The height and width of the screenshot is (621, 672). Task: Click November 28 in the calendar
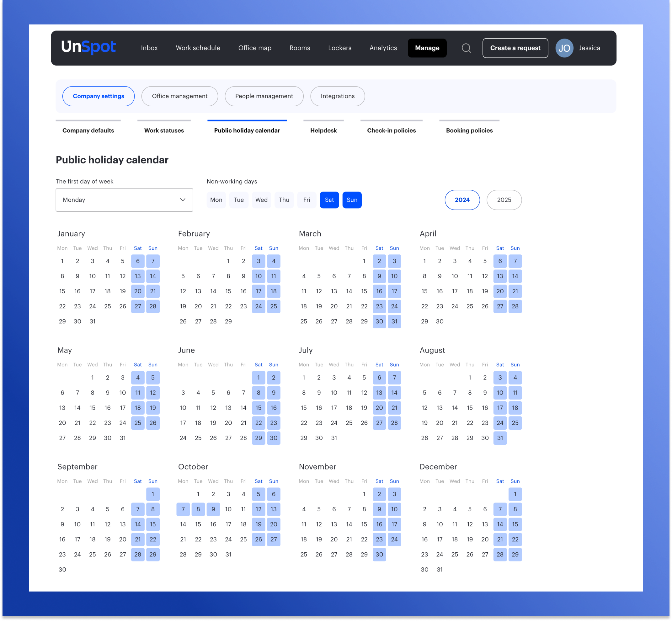click(349, 555)
